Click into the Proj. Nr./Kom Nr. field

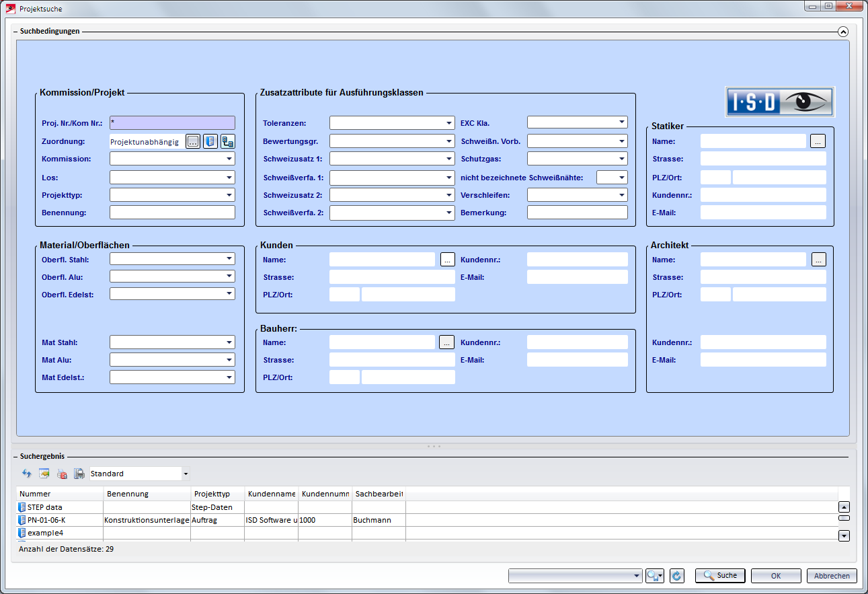[x=172, y=123]
